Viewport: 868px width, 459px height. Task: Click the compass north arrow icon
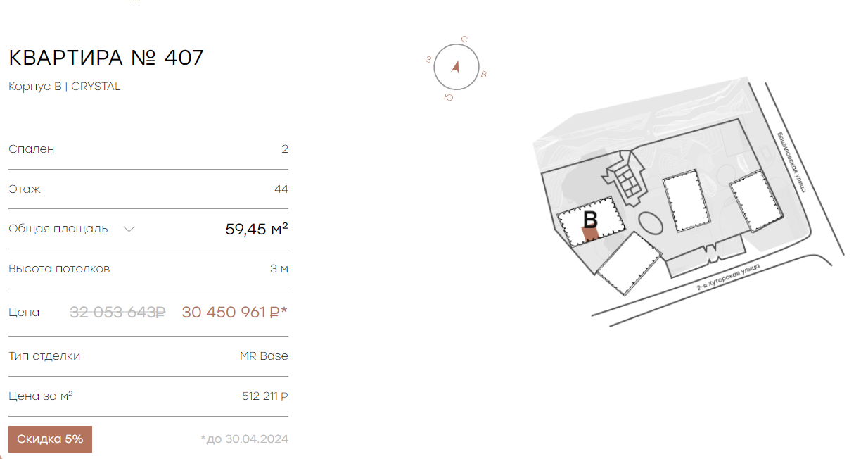point(456,67)
